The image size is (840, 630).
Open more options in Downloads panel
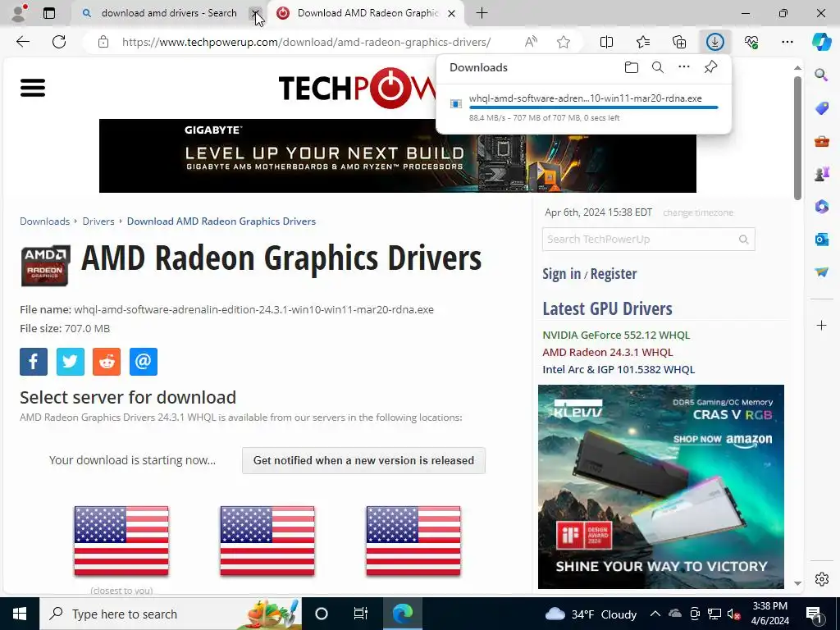point(683,67)
